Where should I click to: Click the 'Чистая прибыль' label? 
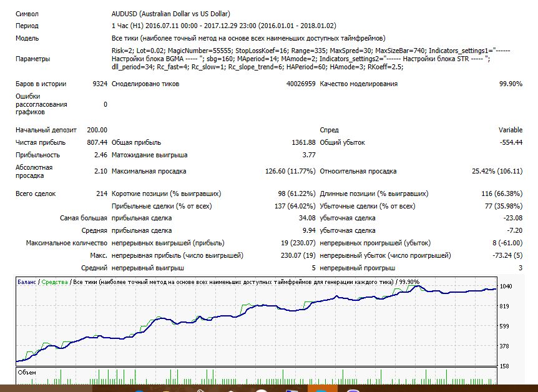(41, 142)
